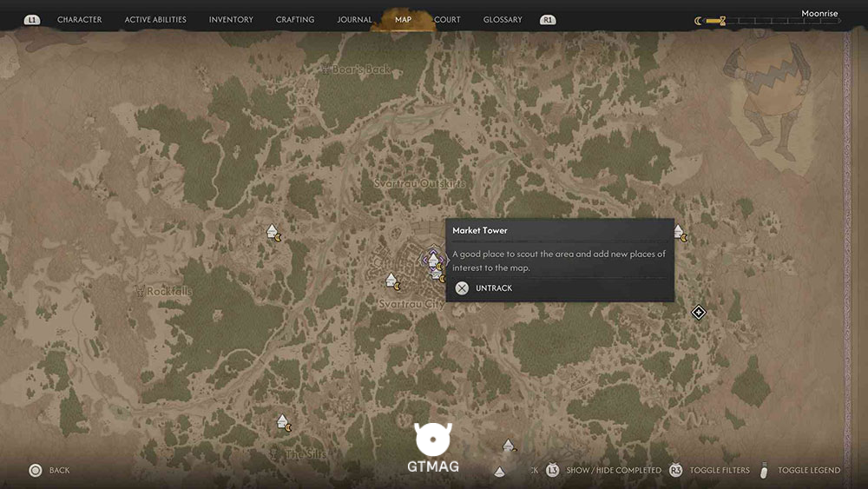Image resolution: width=868 pixels, height=489 pixels.
Task: Click the Market Tower tooltip title
Action: pyautogui.click(x=479, y=230)
